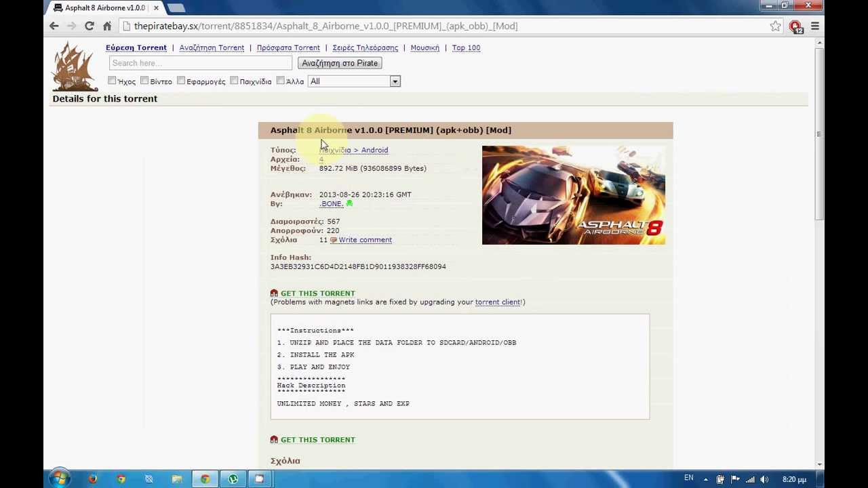Go back using the browser back arrow
This screenshot has width=868, height=488.
54,26
